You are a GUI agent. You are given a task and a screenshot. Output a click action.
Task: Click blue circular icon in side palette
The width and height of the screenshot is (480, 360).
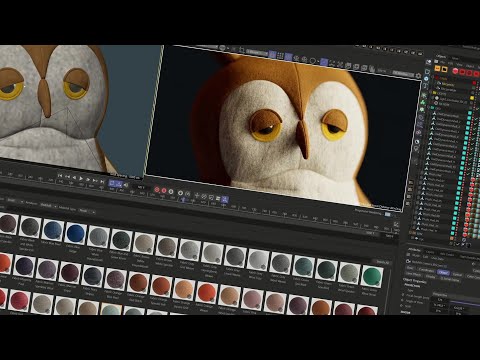coord(426,79)
